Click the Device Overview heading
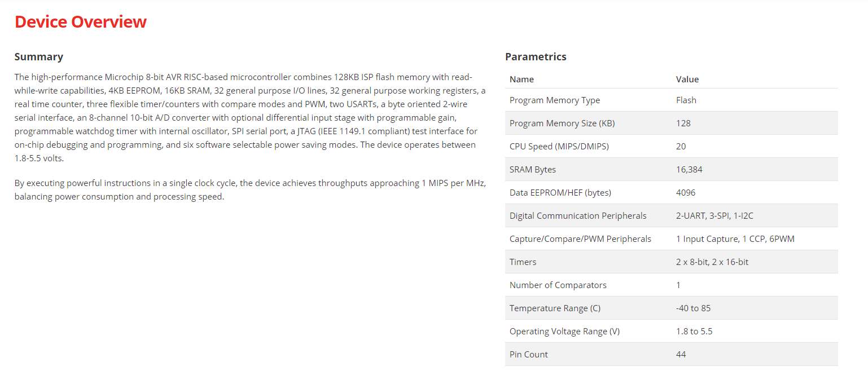Screen dimensions: 868x380 coord(80,22)
